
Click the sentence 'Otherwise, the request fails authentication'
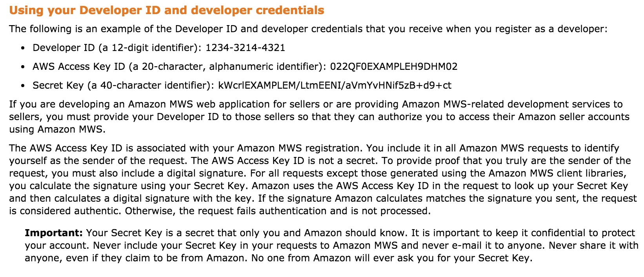click(x=278, y=211)
